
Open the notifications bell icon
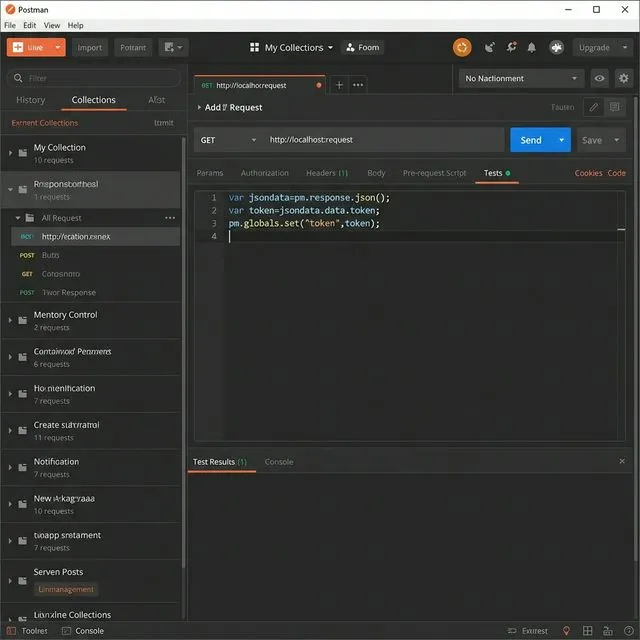(532, 47)
